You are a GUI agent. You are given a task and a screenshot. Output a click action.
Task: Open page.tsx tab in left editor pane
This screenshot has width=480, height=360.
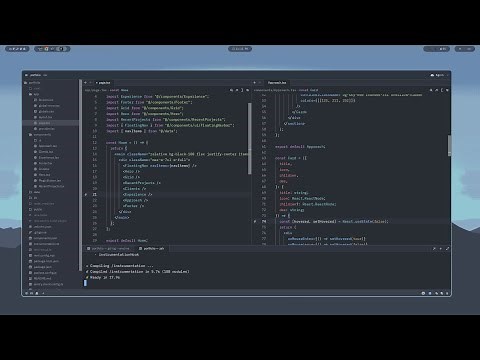(x=103, y=83)
